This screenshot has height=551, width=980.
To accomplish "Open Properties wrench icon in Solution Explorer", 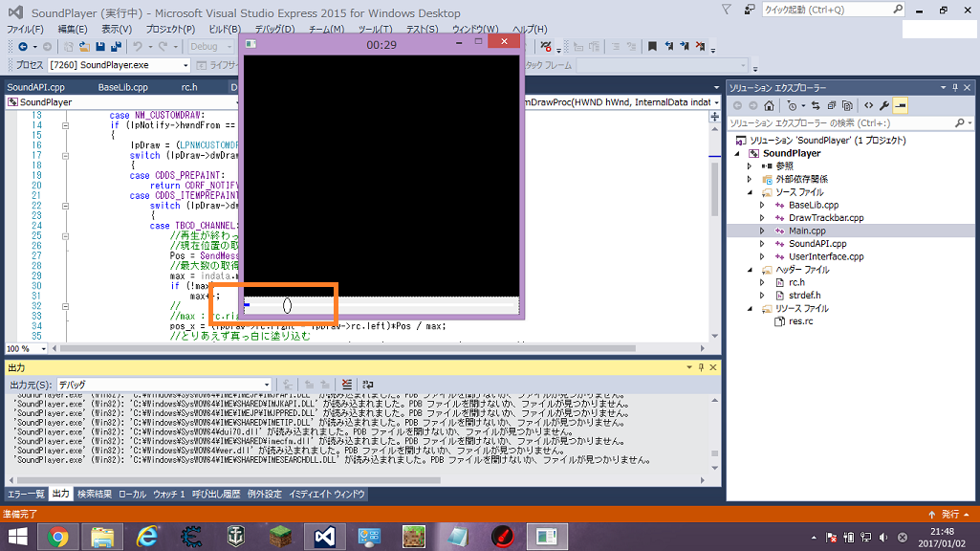I will point(885,105).
